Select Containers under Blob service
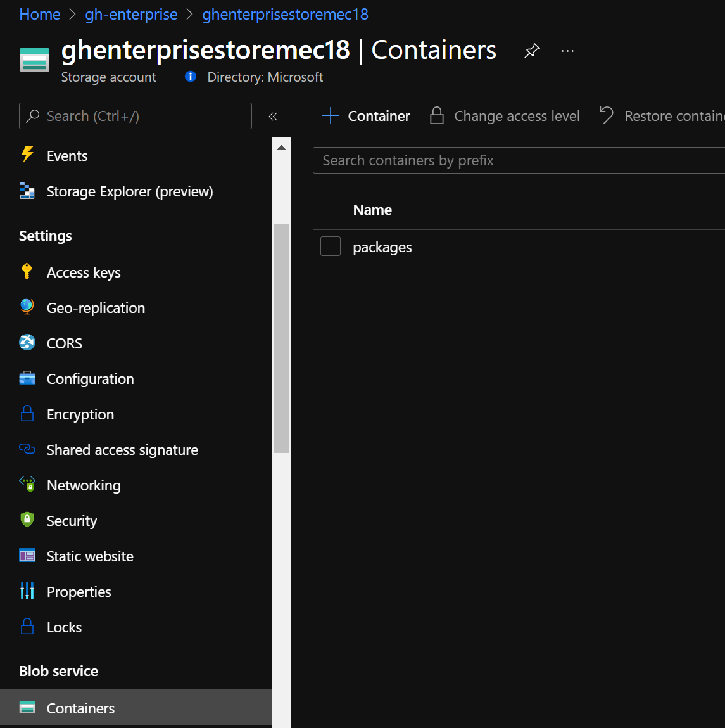 tap(136, 707)
